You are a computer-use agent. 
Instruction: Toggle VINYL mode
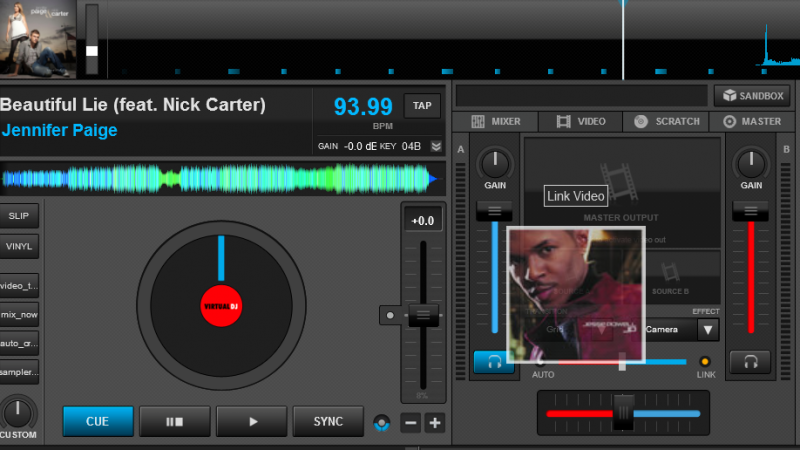pos(19,246)
